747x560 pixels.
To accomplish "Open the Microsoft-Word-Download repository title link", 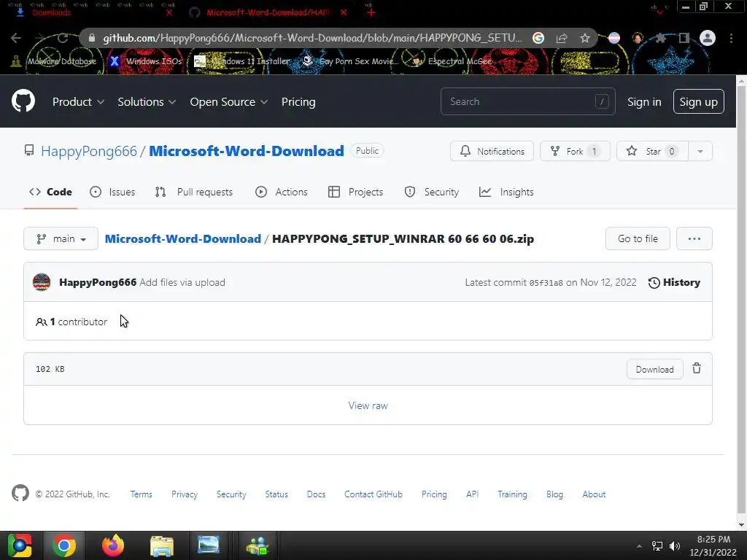I will [247, 151].
